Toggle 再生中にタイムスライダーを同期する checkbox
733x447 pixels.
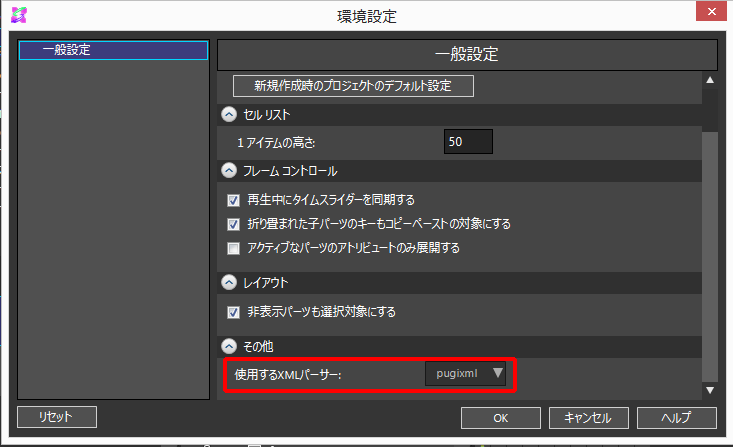click(233, 201)
